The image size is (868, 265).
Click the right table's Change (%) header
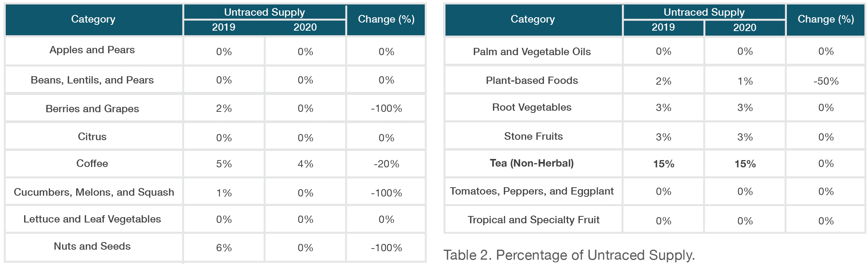[x=826, y=20]
